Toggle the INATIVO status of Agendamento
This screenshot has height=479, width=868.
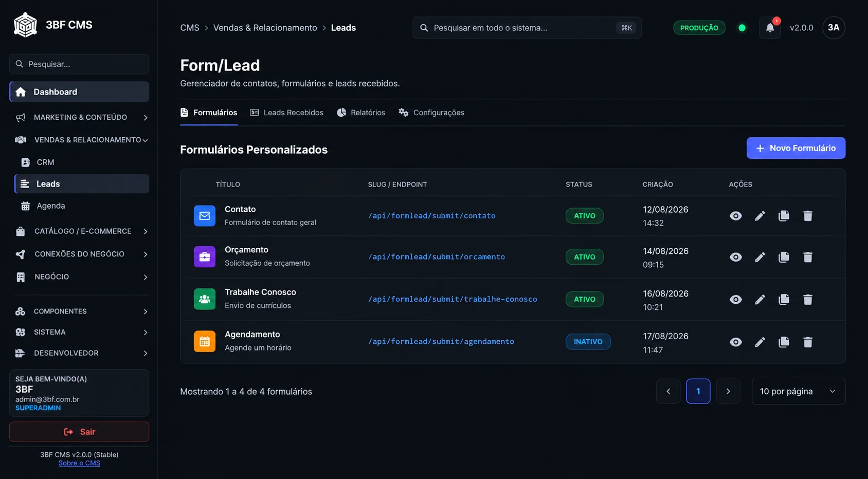click(x=588, y=342)
